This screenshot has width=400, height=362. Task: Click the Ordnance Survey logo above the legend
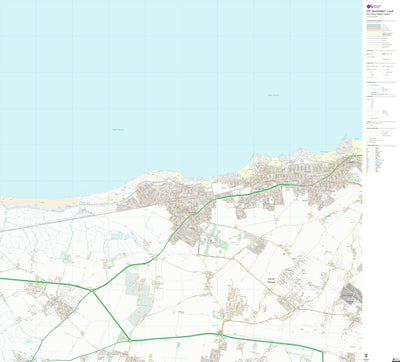374,6
